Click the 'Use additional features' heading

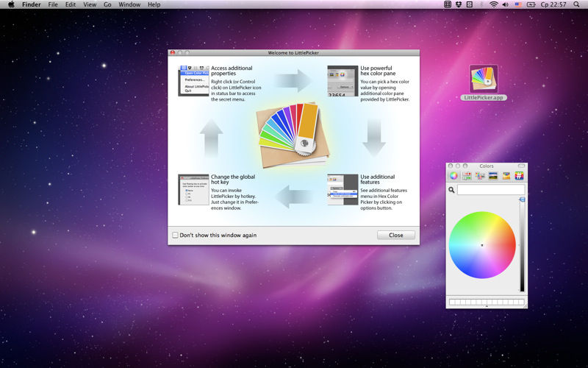(x=378, y=179)
